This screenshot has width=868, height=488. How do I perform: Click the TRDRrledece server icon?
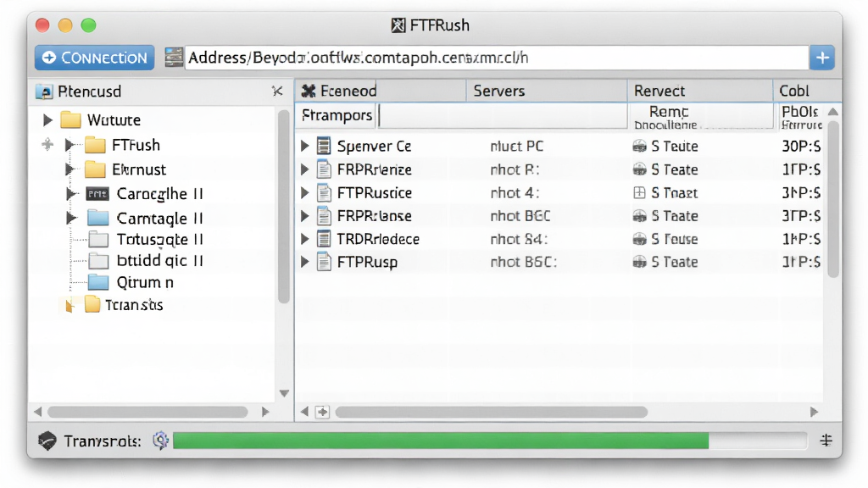[324, 239]
